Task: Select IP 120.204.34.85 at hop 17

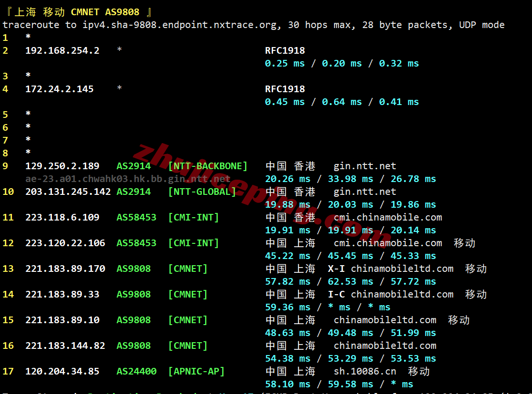Action: pos(62,371)
